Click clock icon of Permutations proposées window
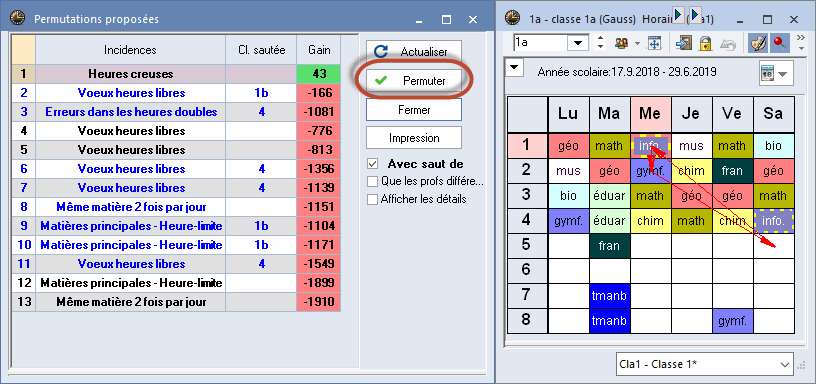Screen dimensions: 816x384 pos(17,19)
